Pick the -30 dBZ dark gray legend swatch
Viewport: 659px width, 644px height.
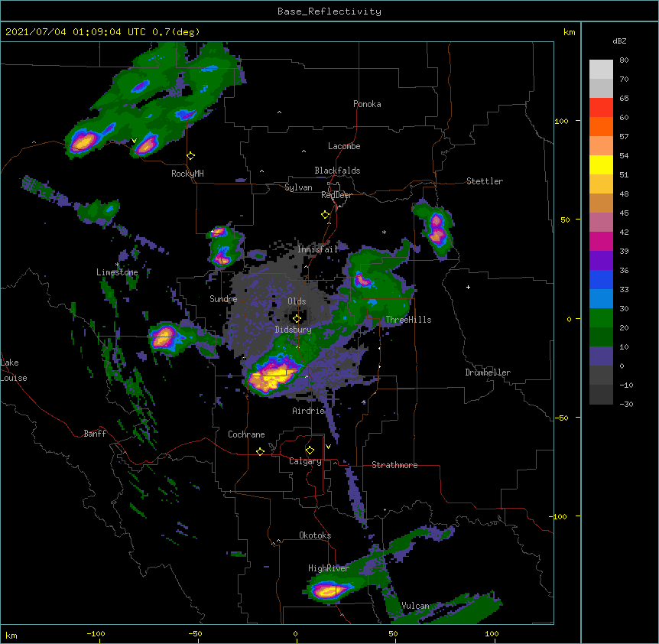click(x=601, y=395)
